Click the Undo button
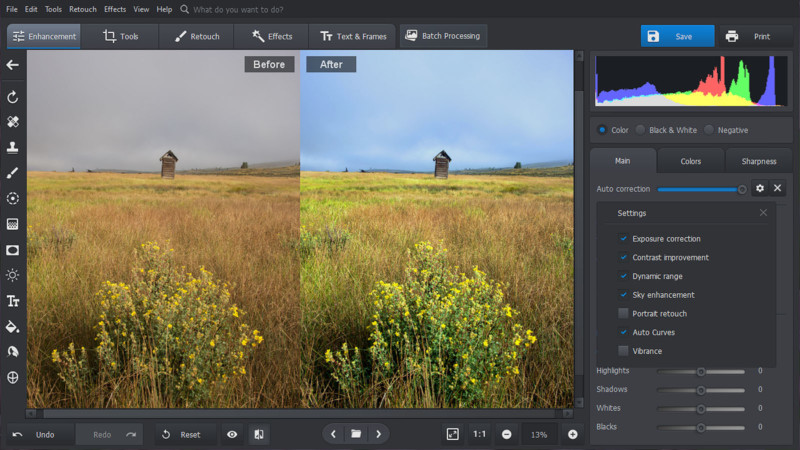The height and width of the screenshot is (450, 800). click(x=40, y=434)
